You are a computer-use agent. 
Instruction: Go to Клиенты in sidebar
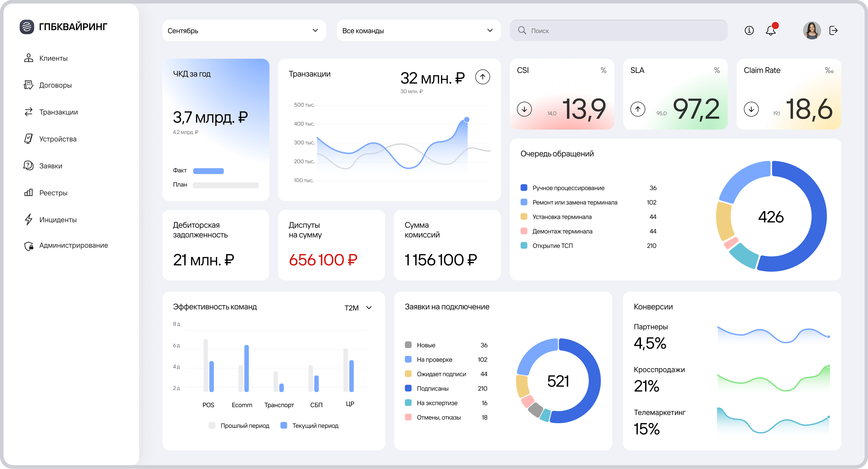[x=53, y=58]
